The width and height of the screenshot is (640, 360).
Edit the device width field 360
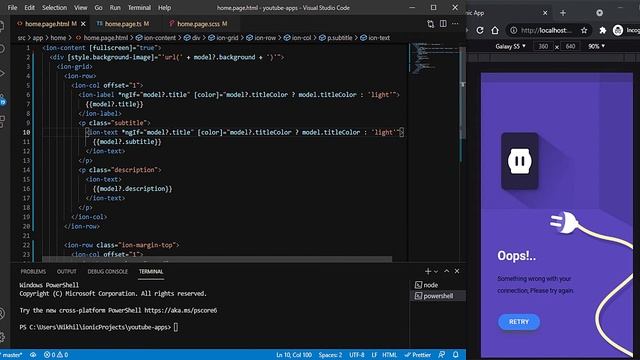pos(543,46)
